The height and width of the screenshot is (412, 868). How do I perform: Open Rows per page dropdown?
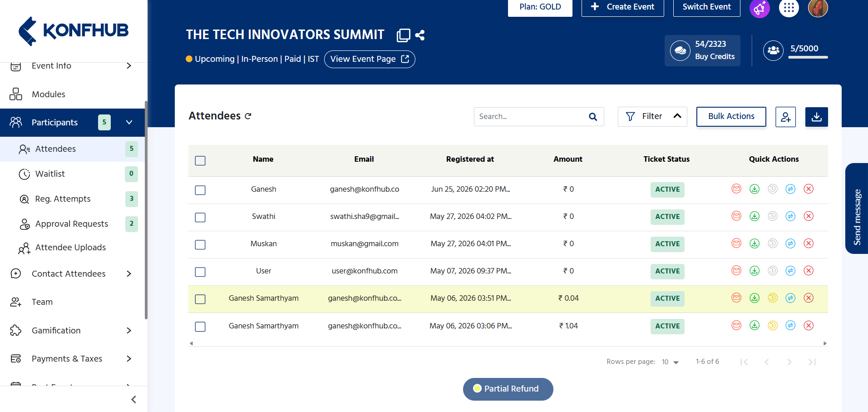(x=670, y=362)
